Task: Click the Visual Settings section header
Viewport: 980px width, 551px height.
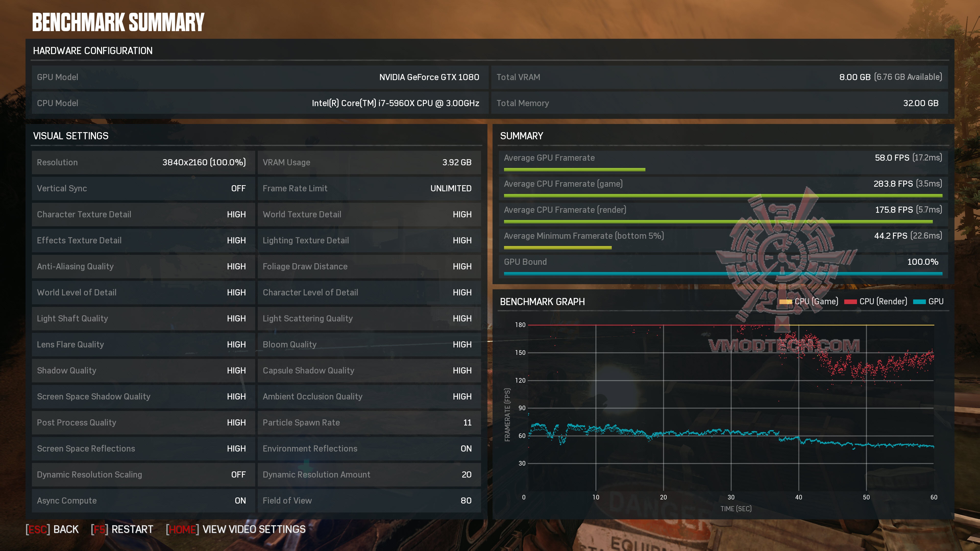Action: coord(71,136)
